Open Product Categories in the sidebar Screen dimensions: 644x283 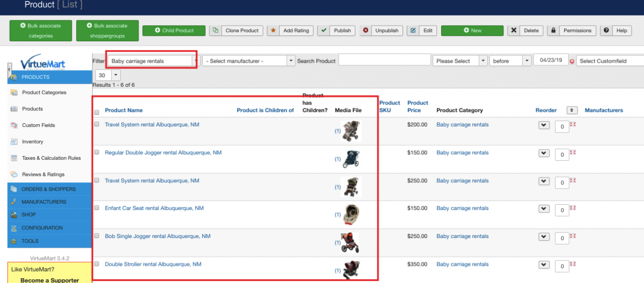click(x=44, y=93)
